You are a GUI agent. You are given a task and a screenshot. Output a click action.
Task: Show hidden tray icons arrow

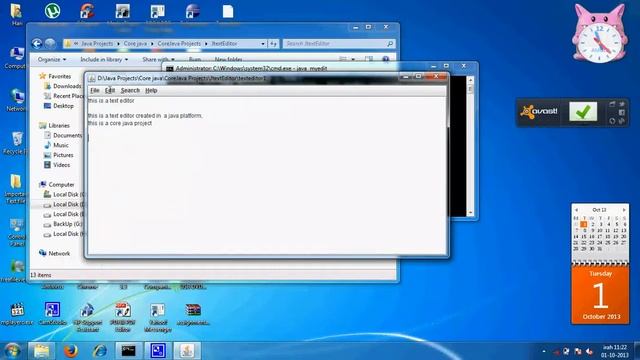544,351
